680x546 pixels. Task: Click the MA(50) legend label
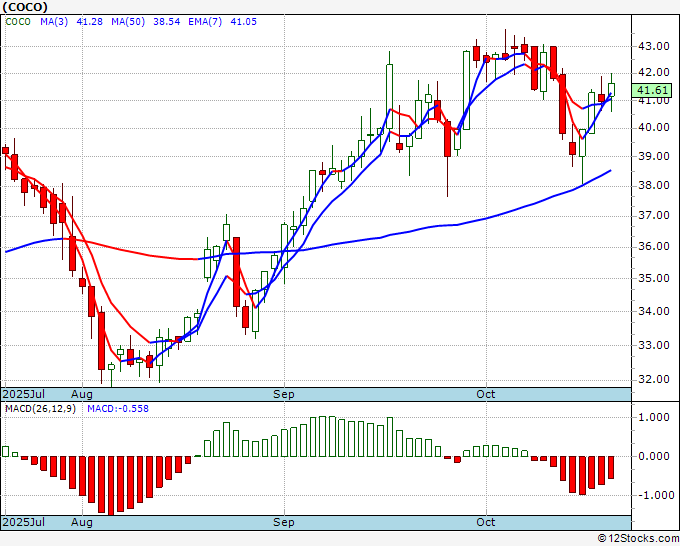tap(128, 22)
